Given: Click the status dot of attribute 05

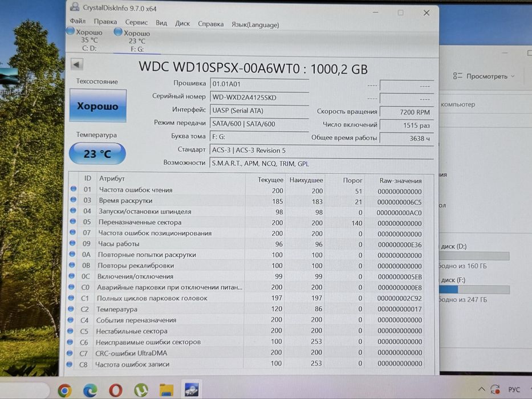Looking at the screenshot, I should point(72,222).
